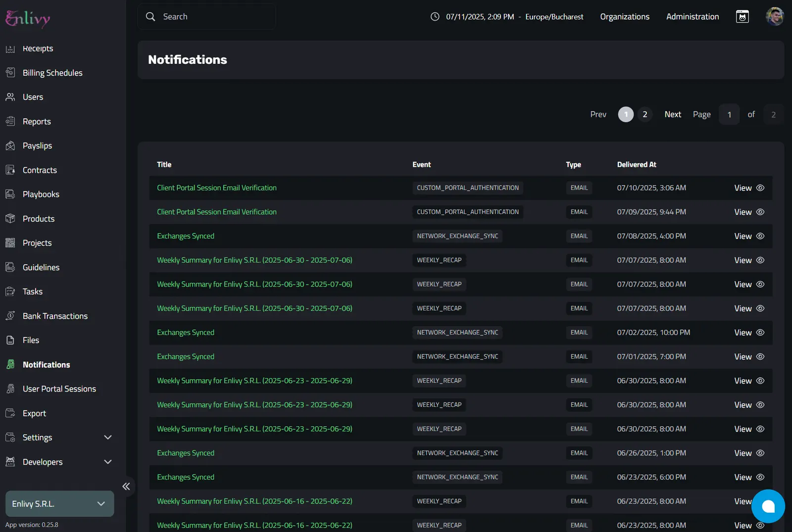This screenshot has width=792, height=532.
Task: Select page 1 pagination circle
Action: pyautogui.click(x=626, y=114)
